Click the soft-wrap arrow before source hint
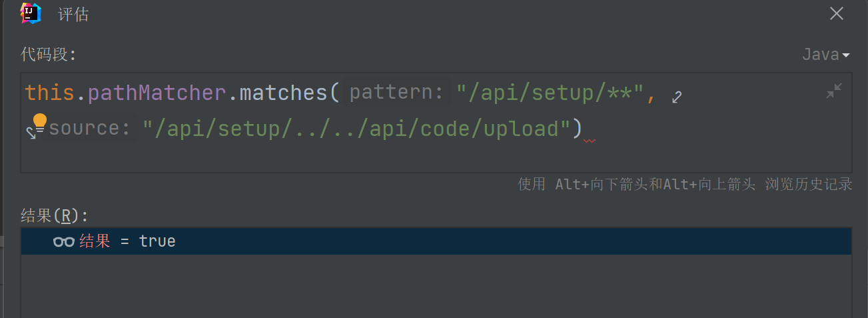Viewport: 868px width, 318px height. pos(31,132)
